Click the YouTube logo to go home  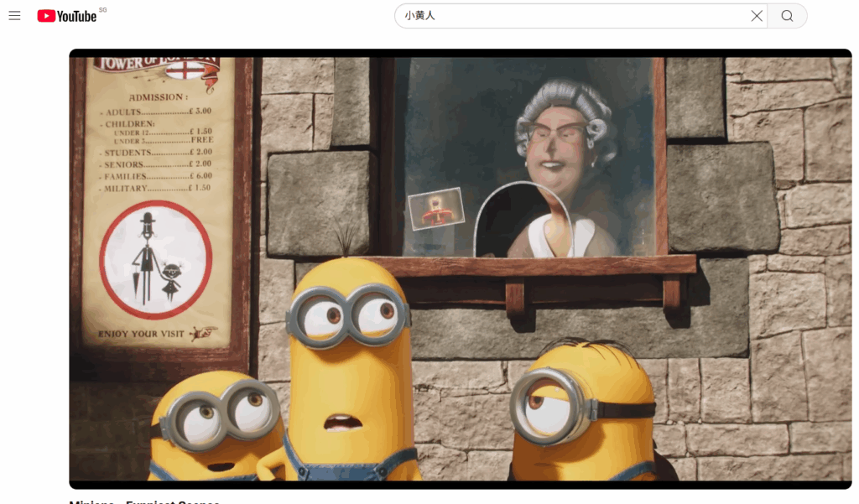67,16
